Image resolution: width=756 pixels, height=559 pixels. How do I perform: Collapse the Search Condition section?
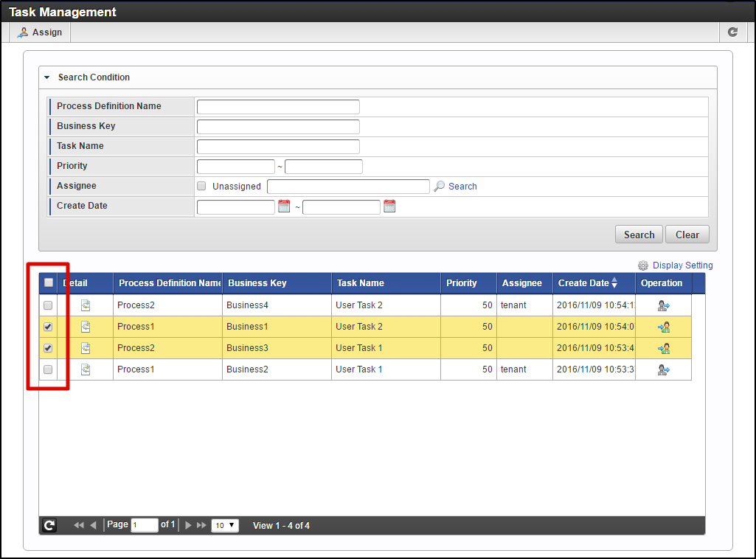pyautogui.click(x=46, y=77)
